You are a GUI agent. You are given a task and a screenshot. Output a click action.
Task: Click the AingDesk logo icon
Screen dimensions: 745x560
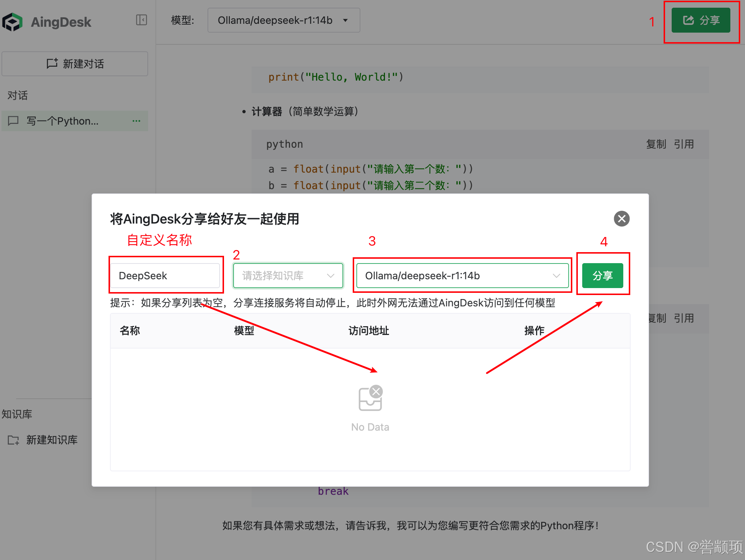coord(12,22)
